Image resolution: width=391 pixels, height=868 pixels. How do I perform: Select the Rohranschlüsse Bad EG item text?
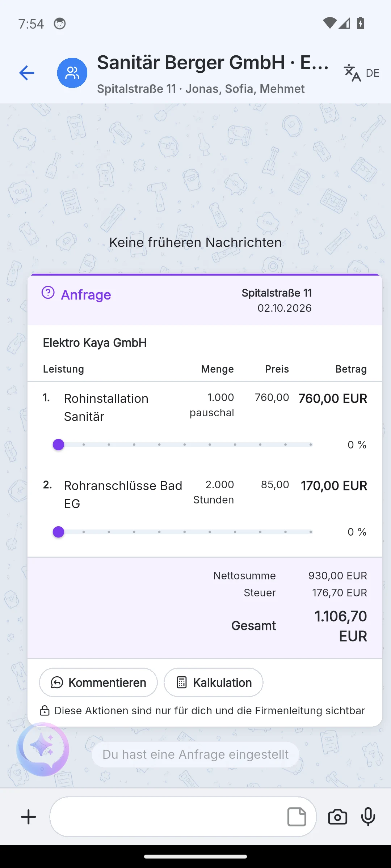click(x=123, y=494)
